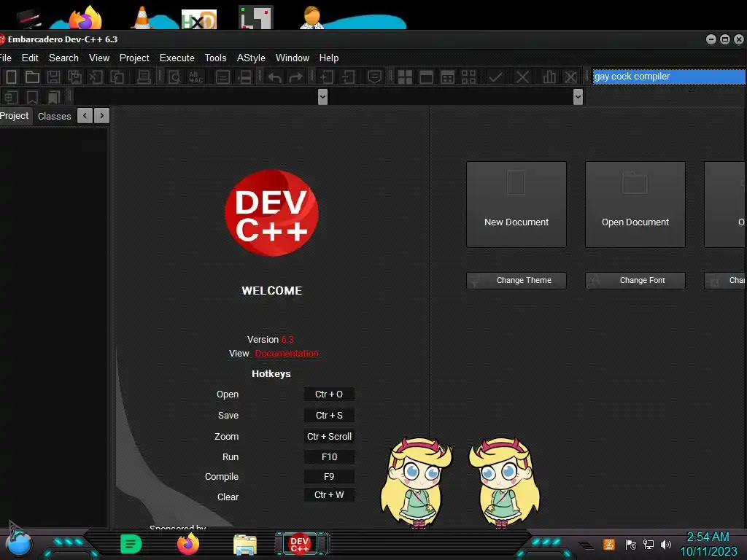Click the Ctr + W hotkey box
The height and width of the screenshot is (560, 747).
[x=329, y=495]
